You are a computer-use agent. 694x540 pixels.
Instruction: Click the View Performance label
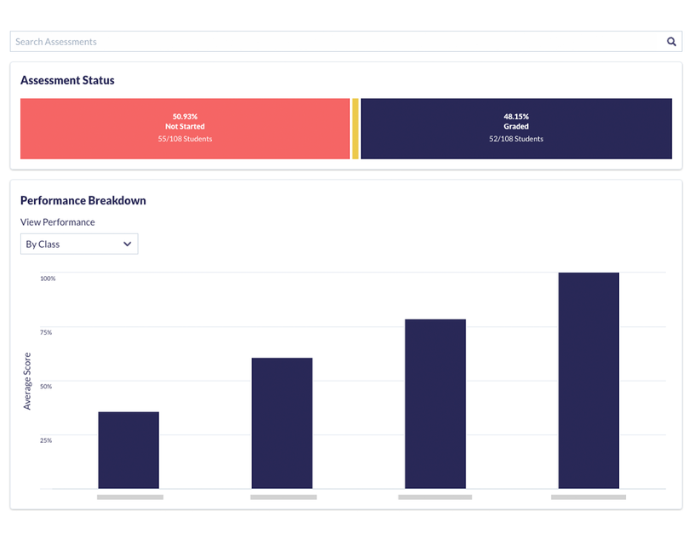pyautogui.click(x=58, y=222)
